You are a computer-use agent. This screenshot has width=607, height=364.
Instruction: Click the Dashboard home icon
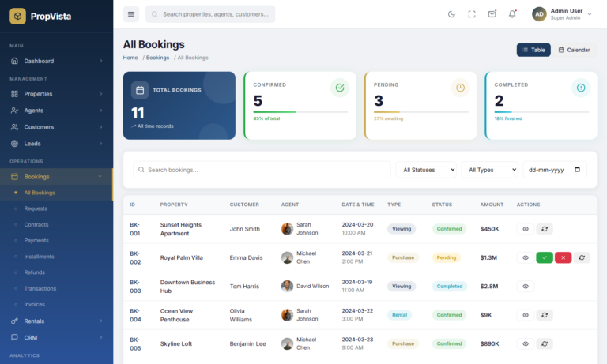point(14,61)
